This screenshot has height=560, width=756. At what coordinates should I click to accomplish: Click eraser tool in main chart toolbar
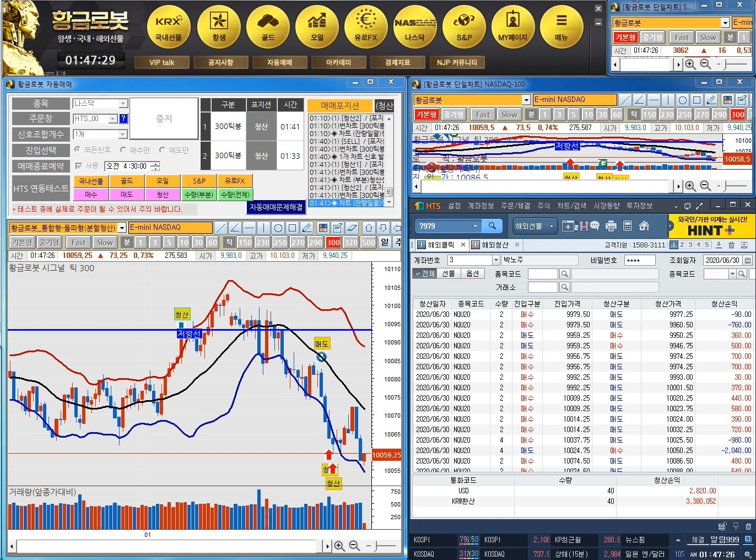(x=352, y=228)
